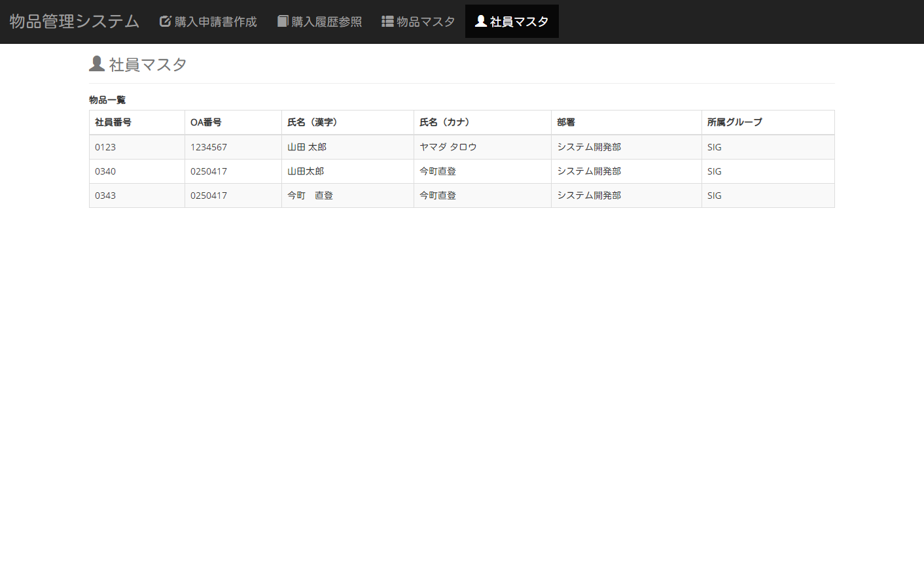Click the 氏名（漢字） column header

click(313, 122)
